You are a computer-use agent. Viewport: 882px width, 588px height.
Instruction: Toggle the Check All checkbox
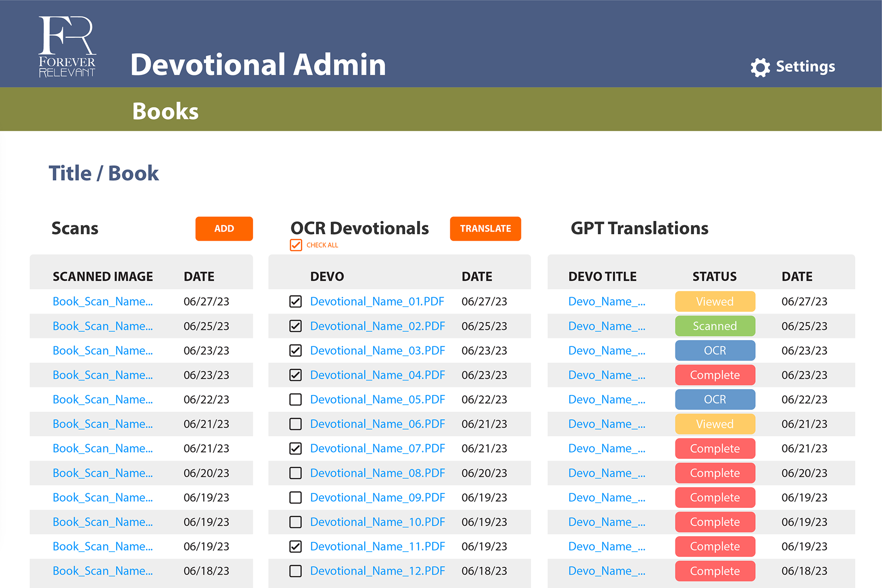pos(296,245)
